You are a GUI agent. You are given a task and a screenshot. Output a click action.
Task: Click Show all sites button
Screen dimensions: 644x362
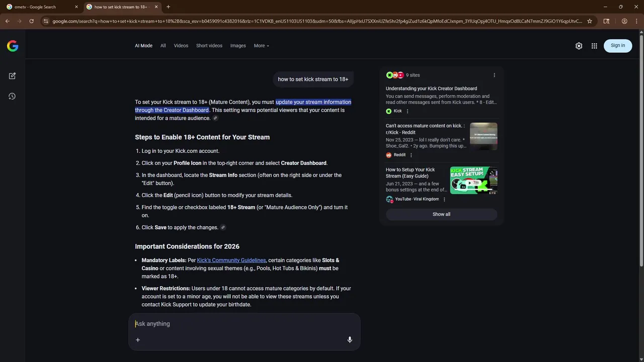442,214
